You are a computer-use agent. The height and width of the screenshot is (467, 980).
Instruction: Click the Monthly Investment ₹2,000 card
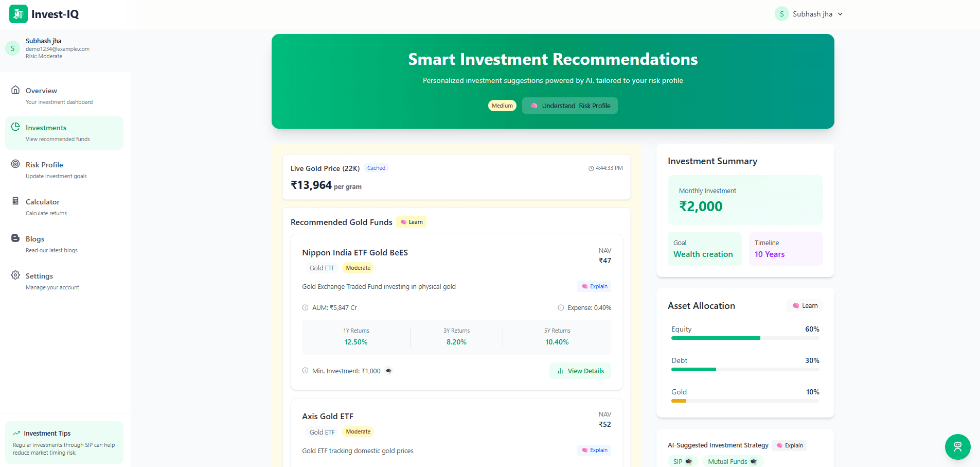point(745,200)
